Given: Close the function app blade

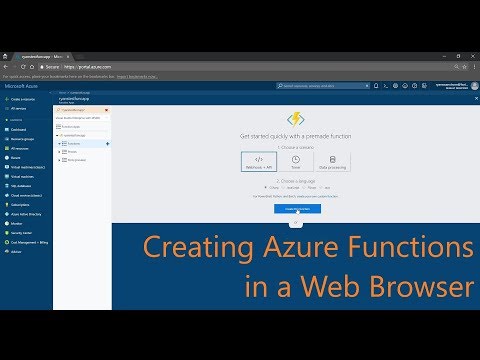Looking at the screenshot, I should tap(476, 99).
